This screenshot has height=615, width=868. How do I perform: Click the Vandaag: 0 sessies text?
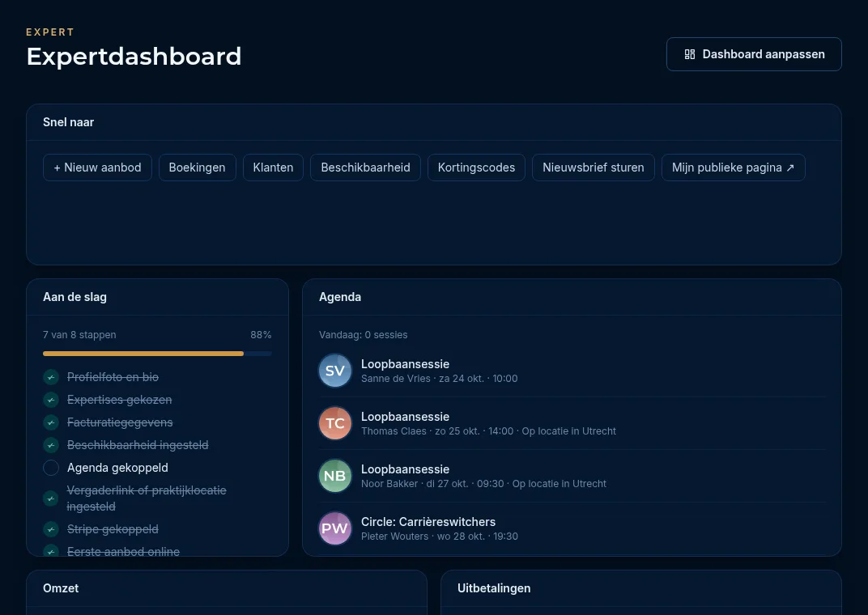(x=363, y=334)
